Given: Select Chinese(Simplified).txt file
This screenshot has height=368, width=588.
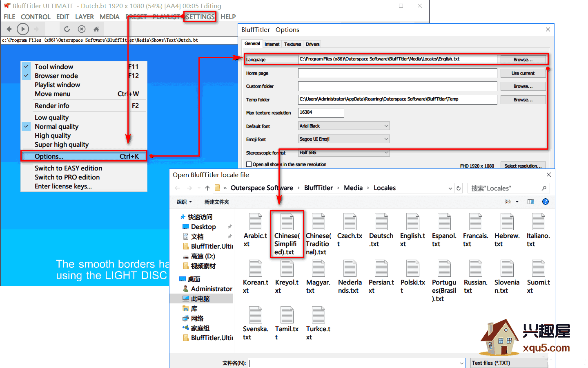Looking at the screenshot, I should pyautogui.click(x=287, y=234).
